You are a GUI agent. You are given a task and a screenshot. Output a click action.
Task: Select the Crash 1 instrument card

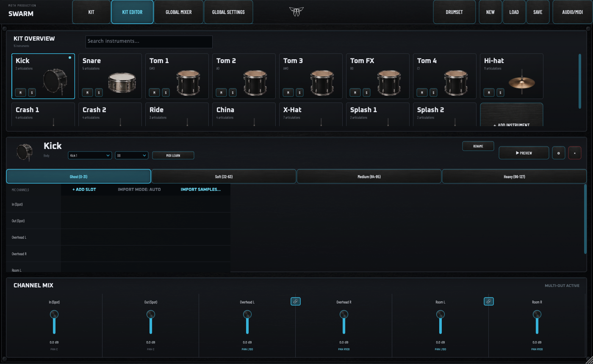(x=43, y=114)
